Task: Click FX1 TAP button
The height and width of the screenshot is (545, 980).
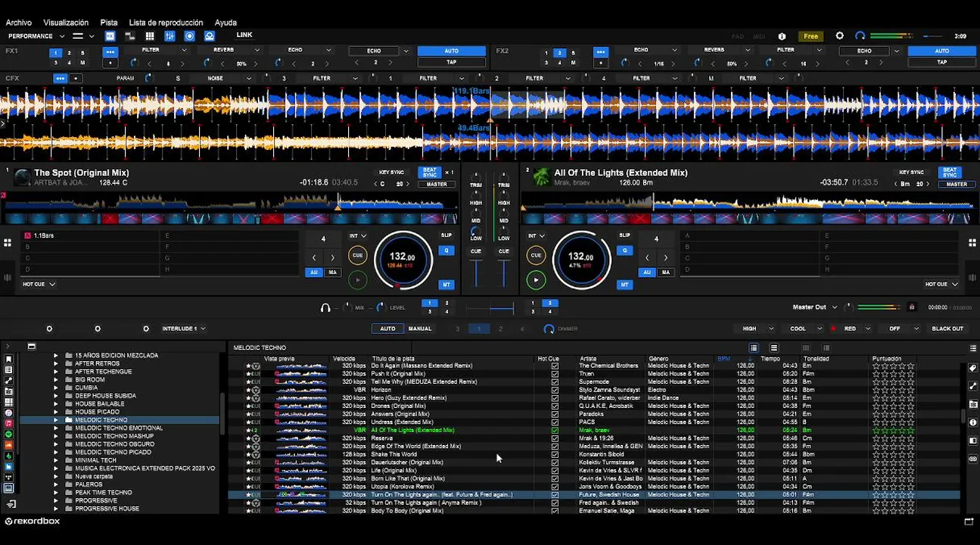Action: pos(452,62)
